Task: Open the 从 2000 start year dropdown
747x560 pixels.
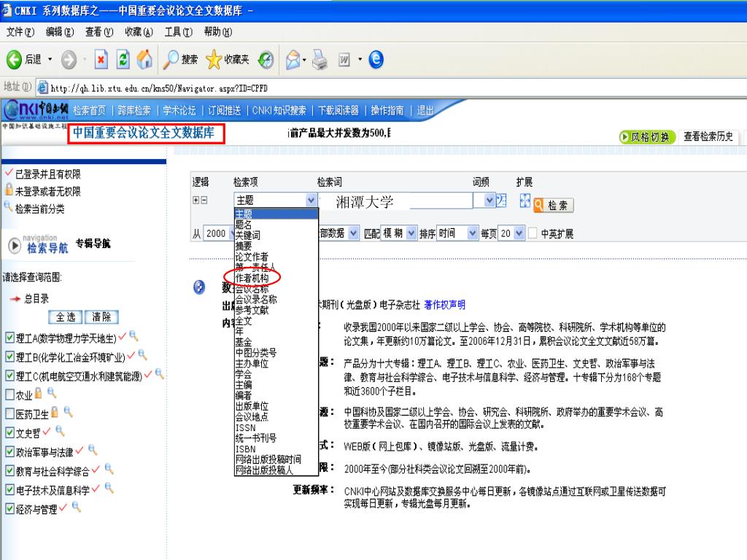Action: (232, 233)
